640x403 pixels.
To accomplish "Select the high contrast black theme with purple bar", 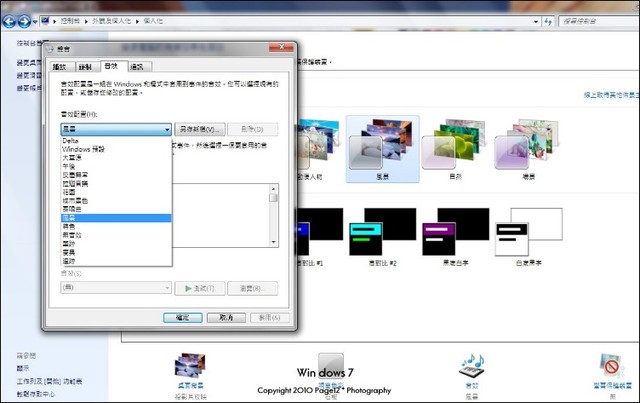I will click(456, 237).
